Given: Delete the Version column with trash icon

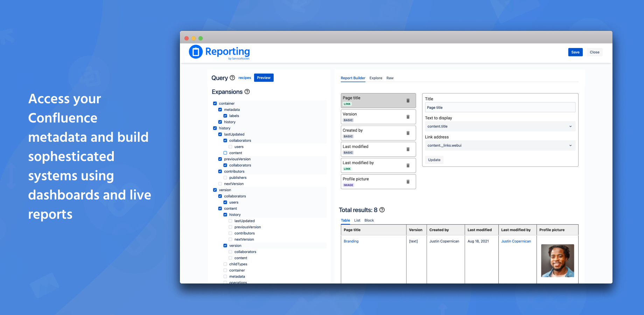Looking at the screenshot, I should click(408, 117).
